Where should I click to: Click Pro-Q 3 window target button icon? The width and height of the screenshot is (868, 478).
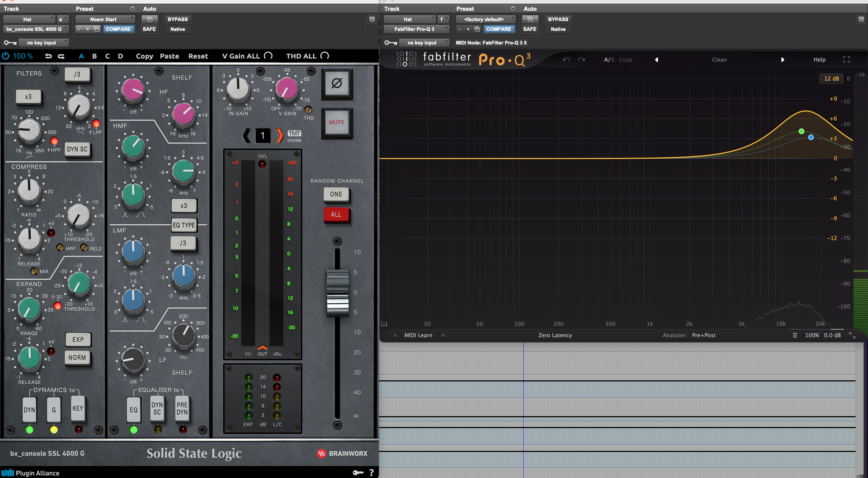[x=861, y=19]
